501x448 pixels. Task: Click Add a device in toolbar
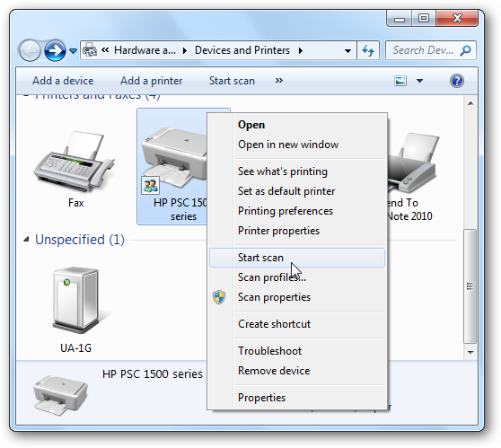pos(63,81)
